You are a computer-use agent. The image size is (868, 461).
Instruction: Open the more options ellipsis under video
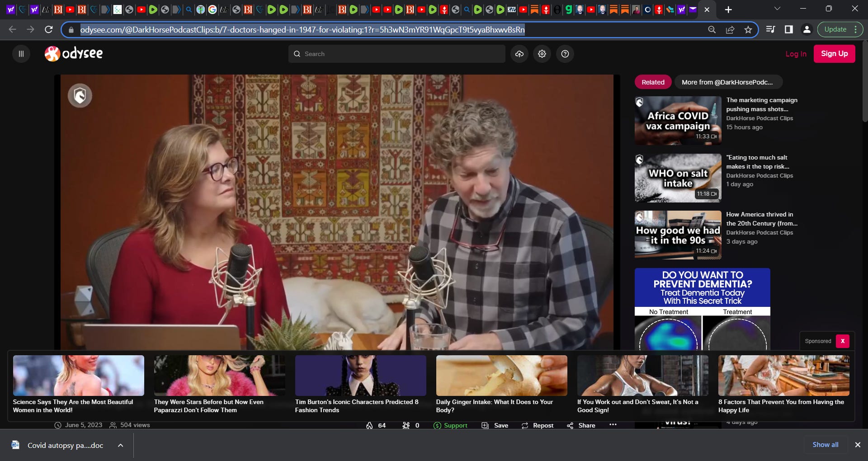pyautogui.click(x=613, y=425)
